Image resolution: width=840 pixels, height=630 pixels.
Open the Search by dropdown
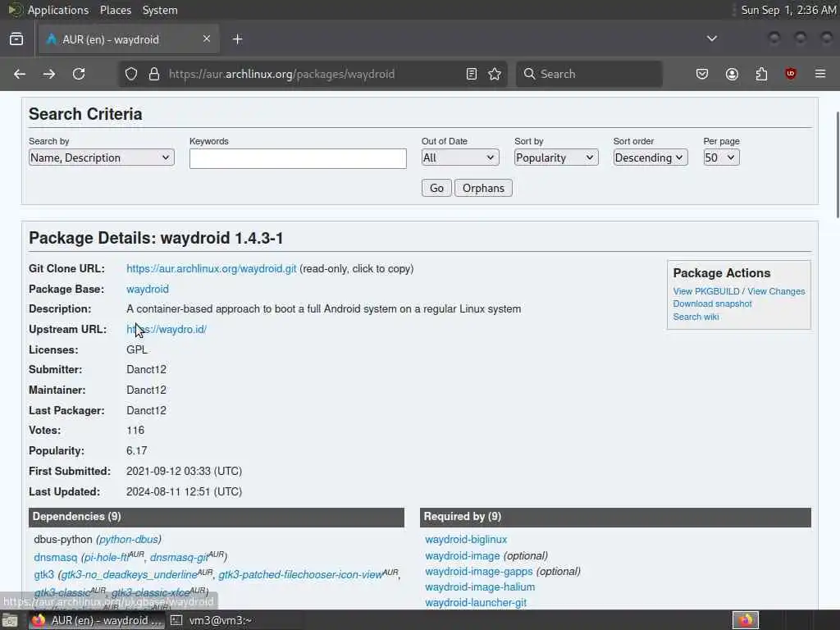pos(101,157)
